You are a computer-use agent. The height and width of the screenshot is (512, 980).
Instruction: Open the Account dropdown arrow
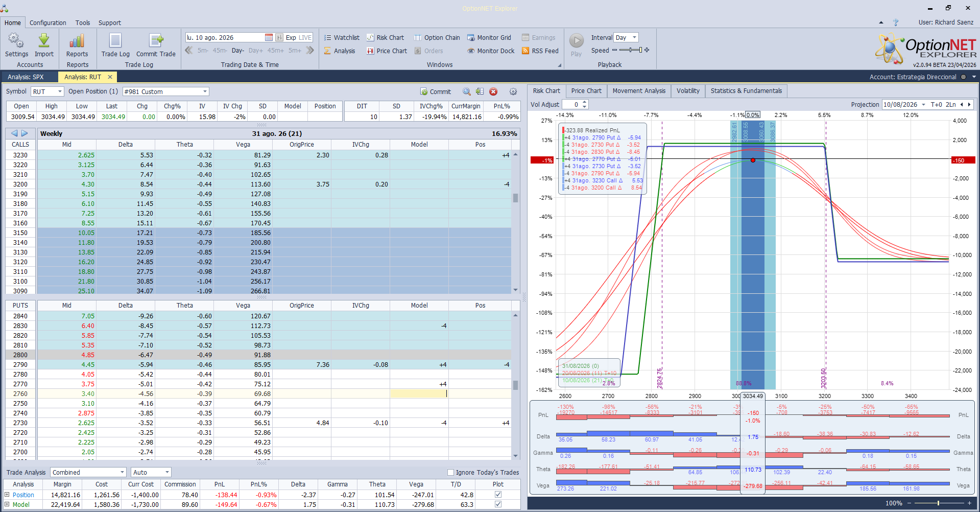pos(974,77)
